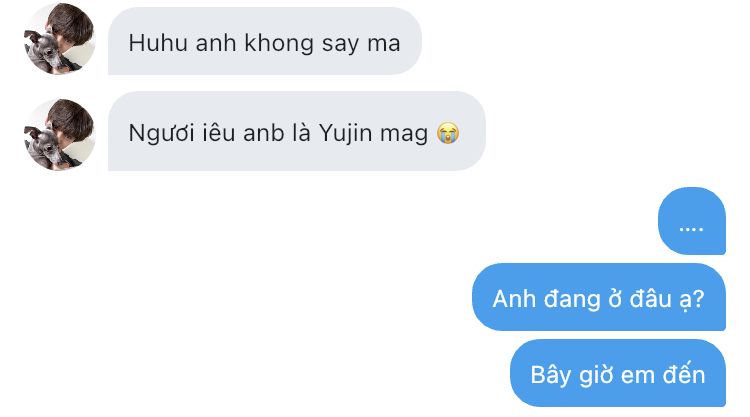Click the word "Bây" in last message

point(551,375)
